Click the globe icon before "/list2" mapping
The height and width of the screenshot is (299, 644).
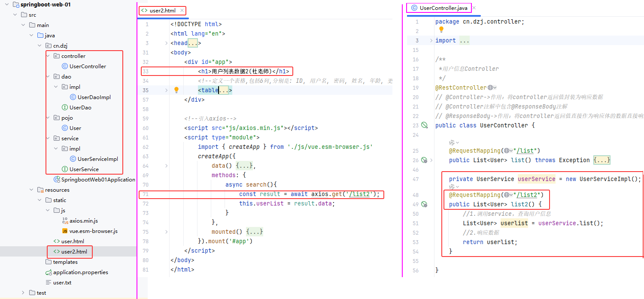pyautogui.click(x=506, y=195)
